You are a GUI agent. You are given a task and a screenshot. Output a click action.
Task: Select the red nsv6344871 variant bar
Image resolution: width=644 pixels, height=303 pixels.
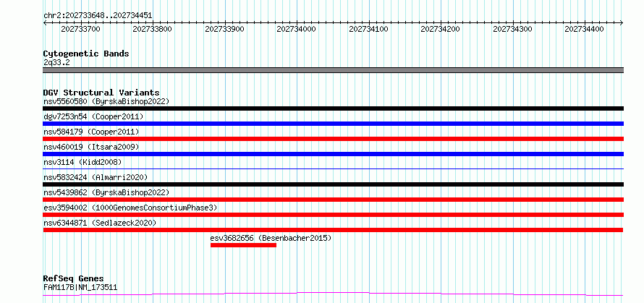(334, 230)
